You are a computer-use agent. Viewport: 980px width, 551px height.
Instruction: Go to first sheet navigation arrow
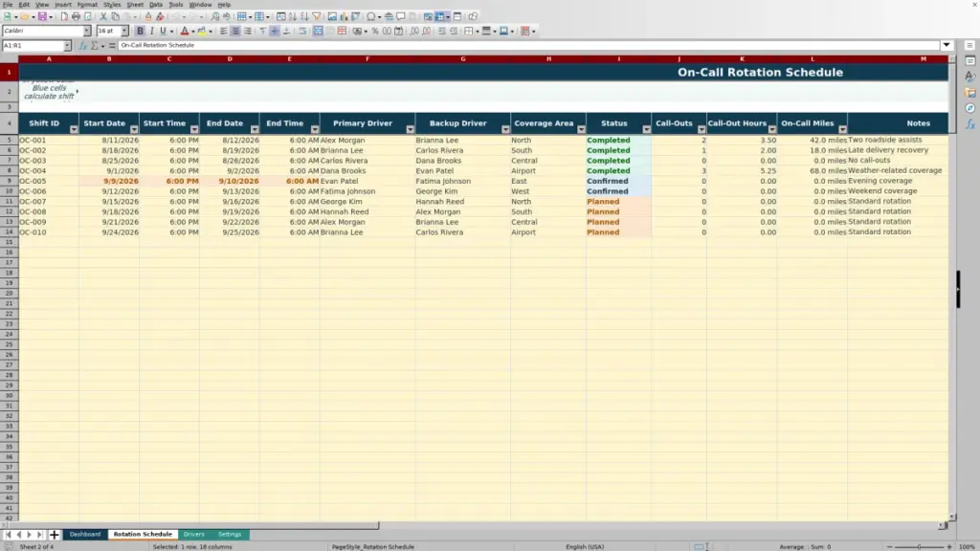click(x=8, y=535)
